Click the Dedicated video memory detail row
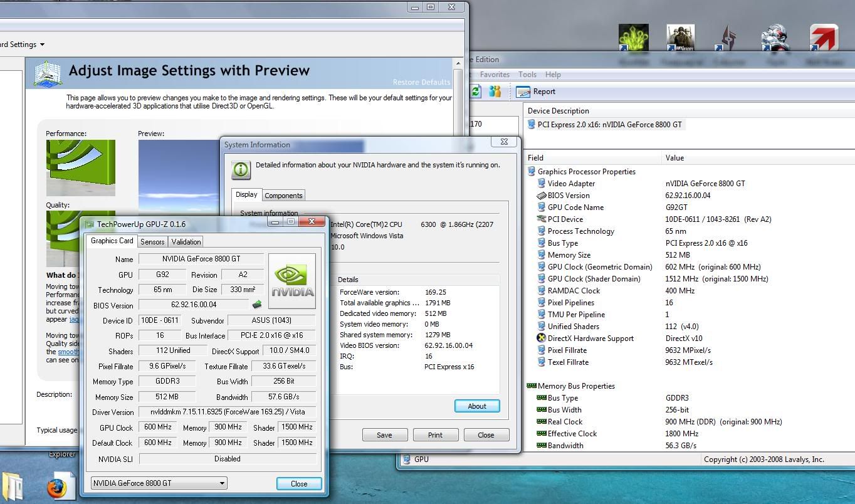The image size is (855, 504). (419, 313)
